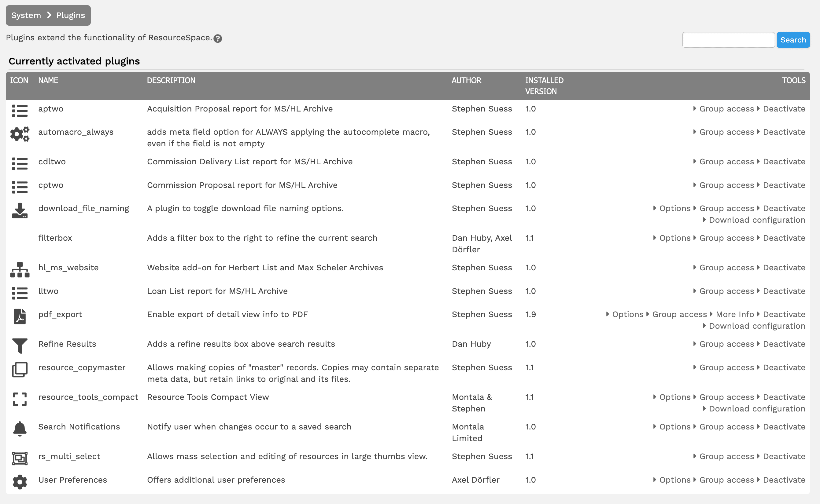The image size is (820, 504).
Task: Click the gears icon for automacro_always
Action: (20, 134)
